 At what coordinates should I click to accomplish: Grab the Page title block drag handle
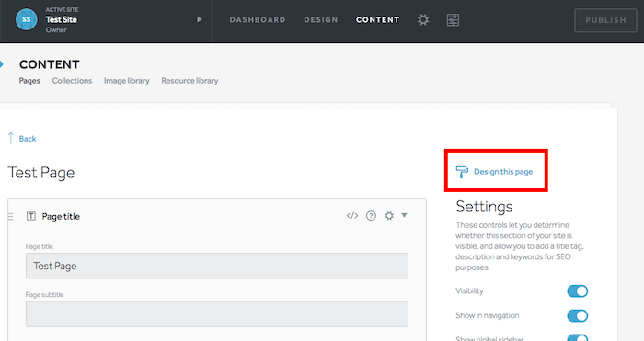10,216
